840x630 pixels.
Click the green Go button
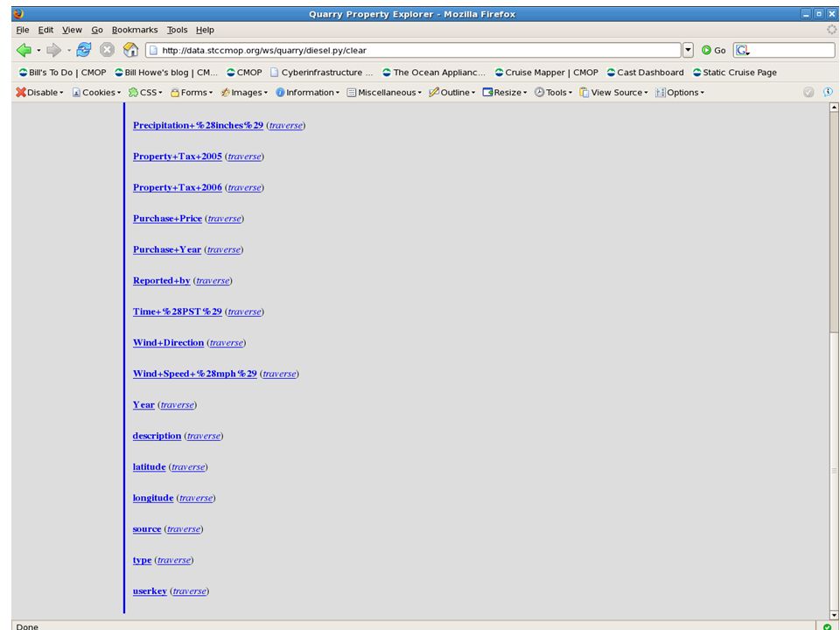tap(714, 51)
